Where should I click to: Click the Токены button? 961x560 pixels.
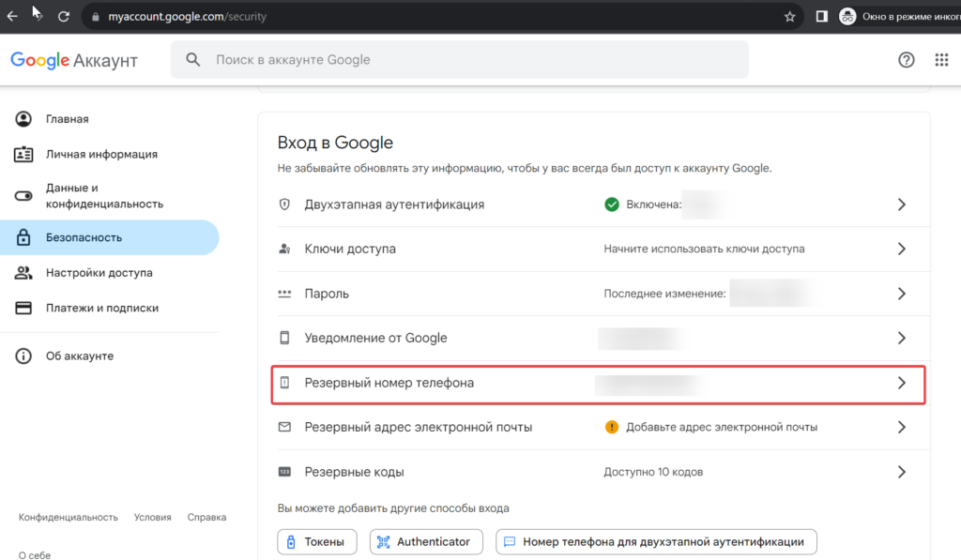(317, 541)
